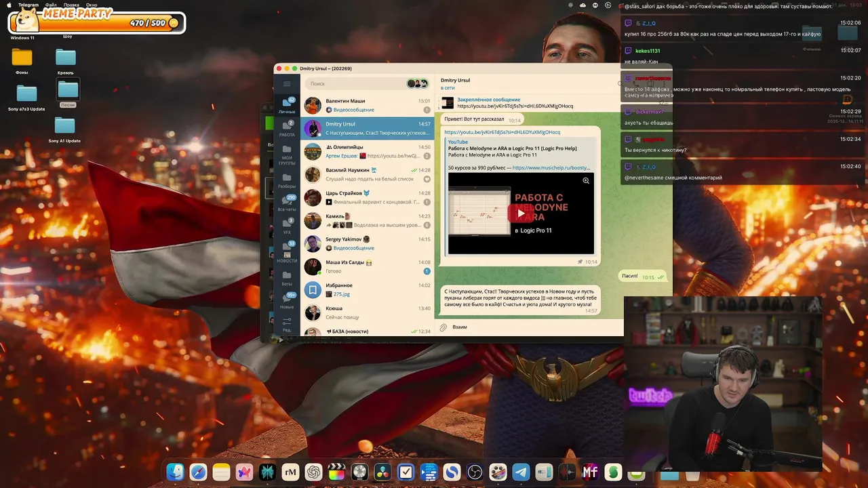
Task: Open the Кремль desktop folder
Action: point(66,61)
